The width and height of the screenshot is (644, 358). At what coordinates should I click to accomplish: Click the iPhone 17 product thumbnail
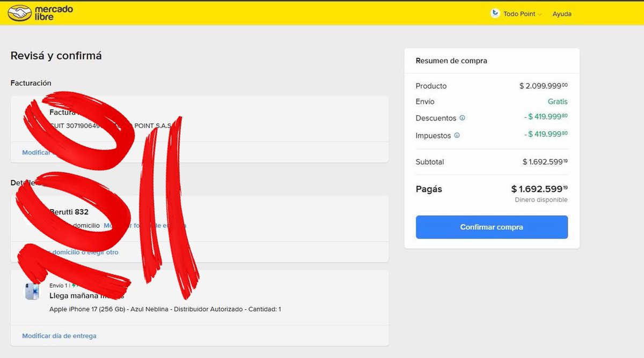point(32,291)
